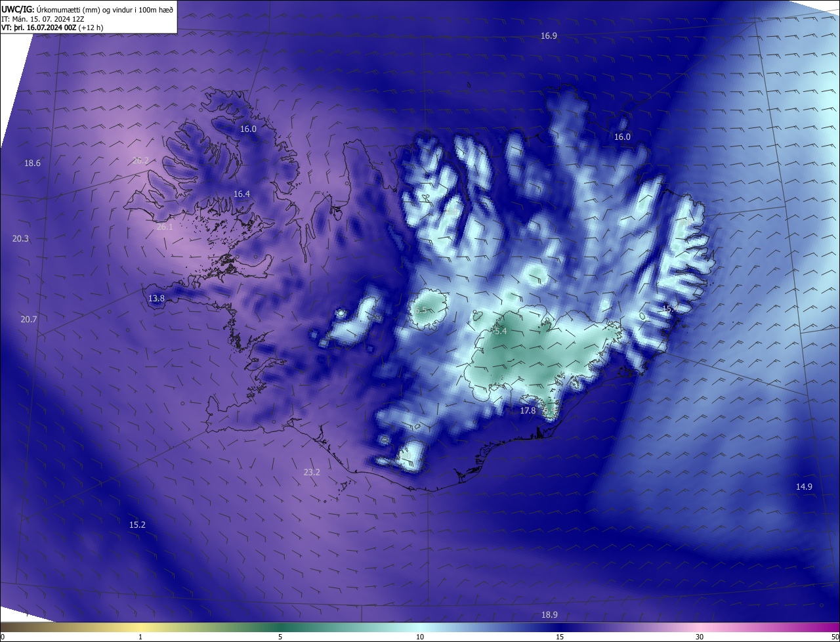Select the 14.9 value label
This screenshot has height=642, width=840.
pos(804,487)
